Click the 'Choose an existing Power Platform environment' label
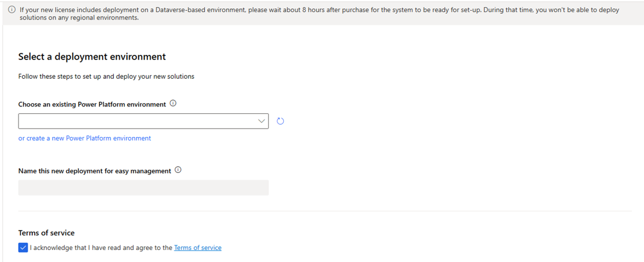The width and height of the screenshot is (644, 262). click(x=92, y=104)
